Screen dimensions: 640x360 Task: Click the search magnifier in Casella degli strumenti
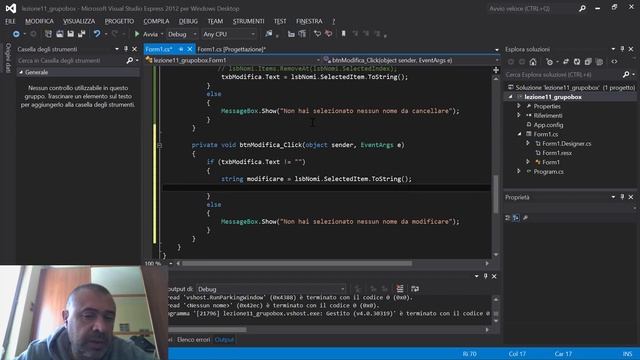(130, 60)
